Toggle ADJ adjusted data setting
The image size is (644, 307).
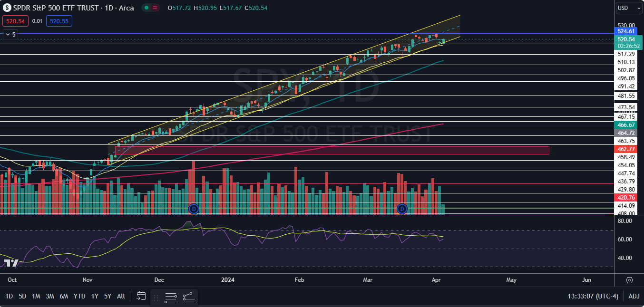tap(634, 296)
